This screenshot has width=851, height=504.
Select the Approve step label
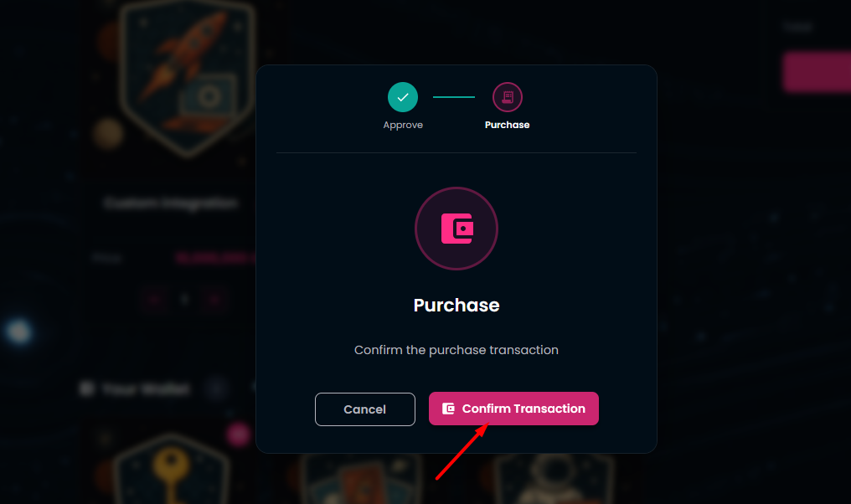pos(403,125)
